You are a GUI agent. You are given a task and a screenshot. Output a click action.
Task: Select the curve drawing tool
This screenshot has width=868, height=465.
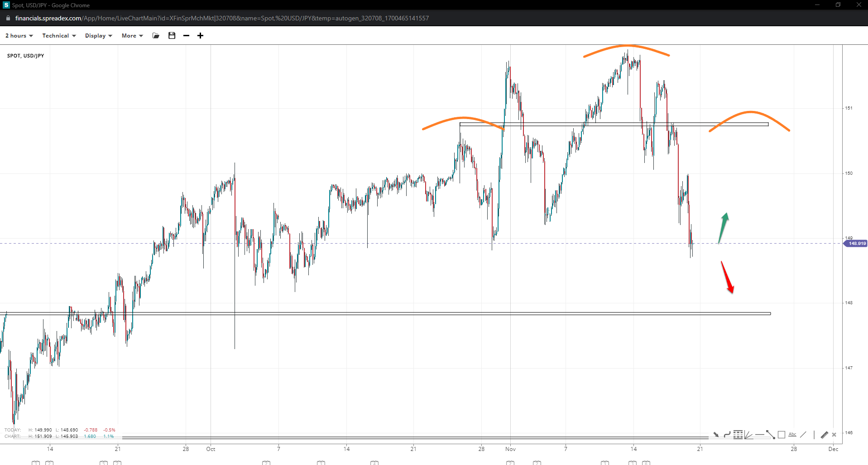[x=727, y=435]
